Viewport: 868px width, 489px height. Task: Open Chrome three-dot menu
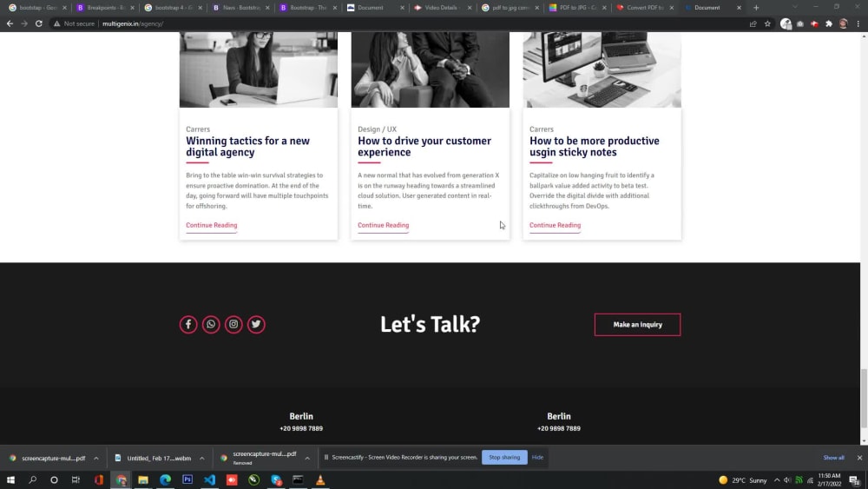coord(858,23)
